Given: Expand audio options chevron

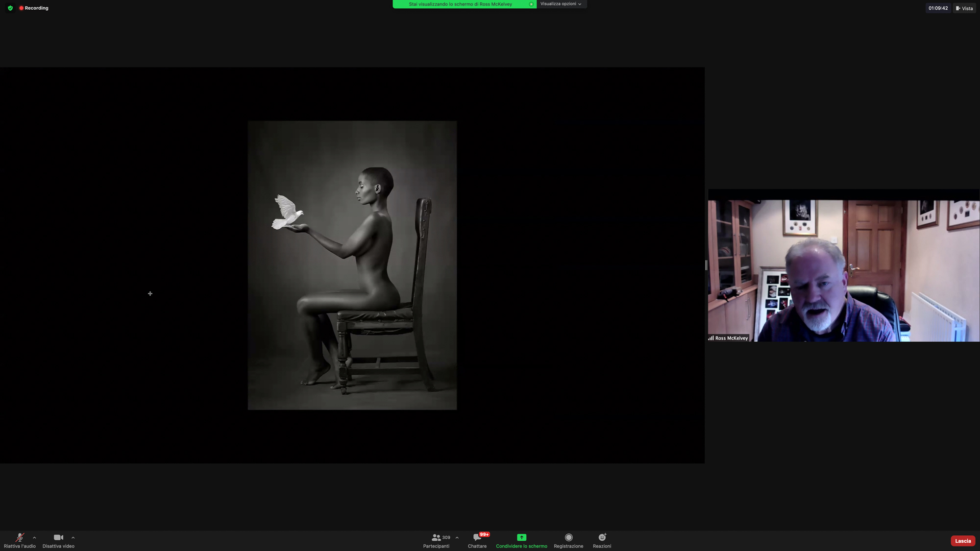Looking at the screenshot, I should pos(34,537).
